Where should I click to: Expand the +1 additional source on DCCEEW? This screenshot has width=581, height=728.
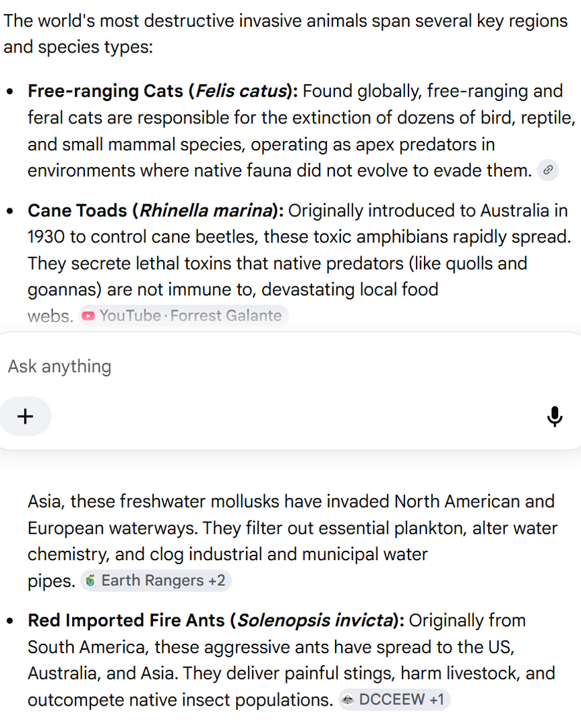437,700
